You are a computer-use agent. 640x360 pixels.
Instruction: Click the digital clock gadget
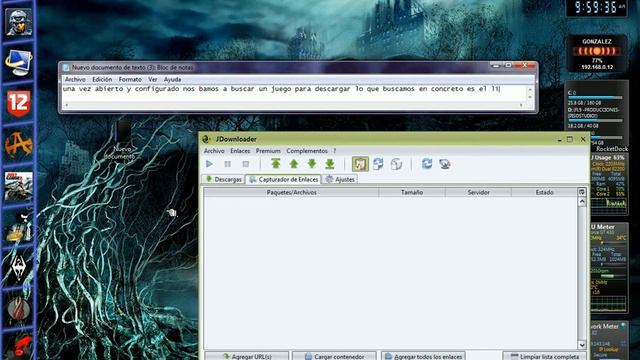pyautogui.click(x=596, y=8)
